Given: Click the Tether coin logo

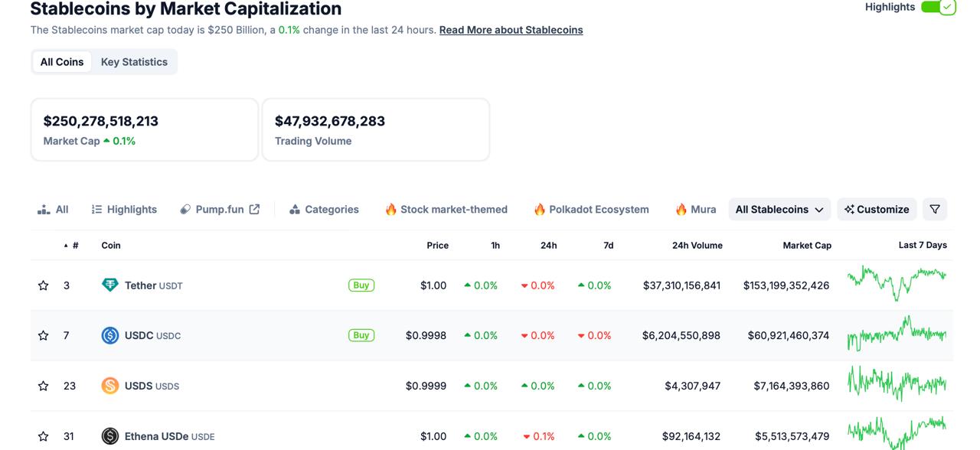Looking at the screenshot, I should point(110,285).
